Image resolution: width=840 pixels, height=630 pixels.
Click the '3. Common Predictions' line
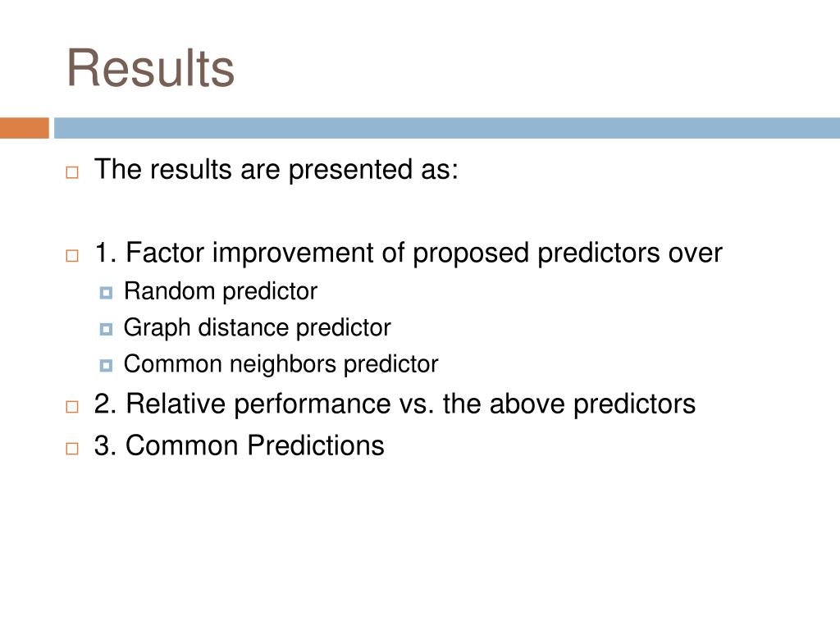point(239,445)
